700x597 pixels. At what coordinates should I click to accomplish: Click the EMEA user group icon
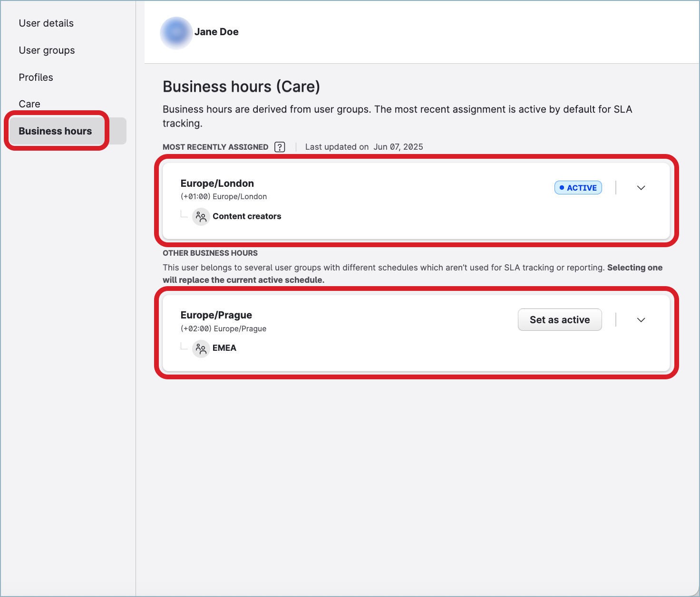pos(201,349)
